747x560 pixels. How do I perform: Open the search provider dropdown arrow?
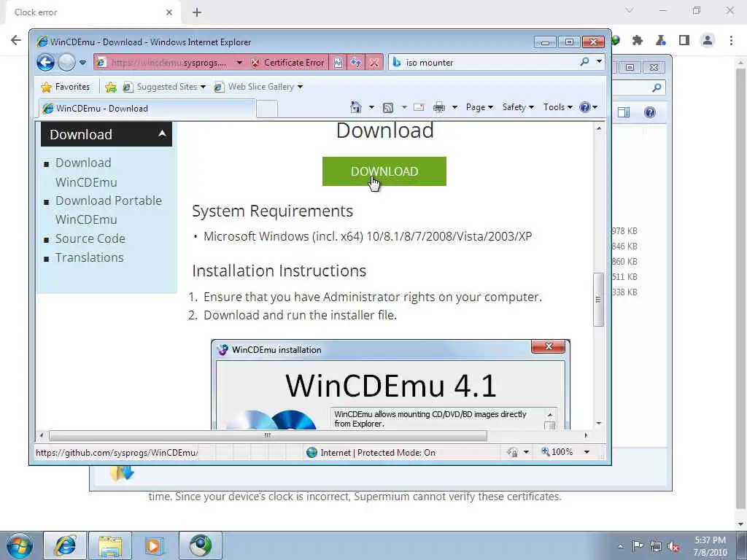pyautogui.click(x=599, y=62)
